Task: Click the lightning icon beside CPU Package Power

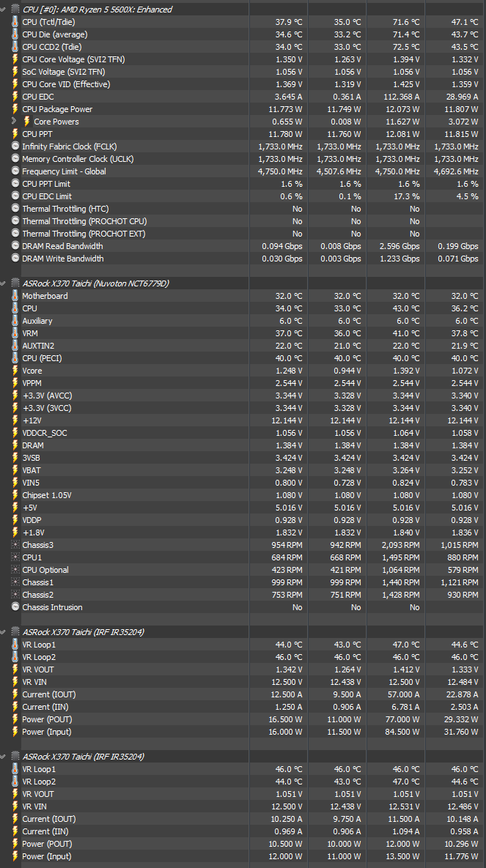Action: [x=15, y=109]
